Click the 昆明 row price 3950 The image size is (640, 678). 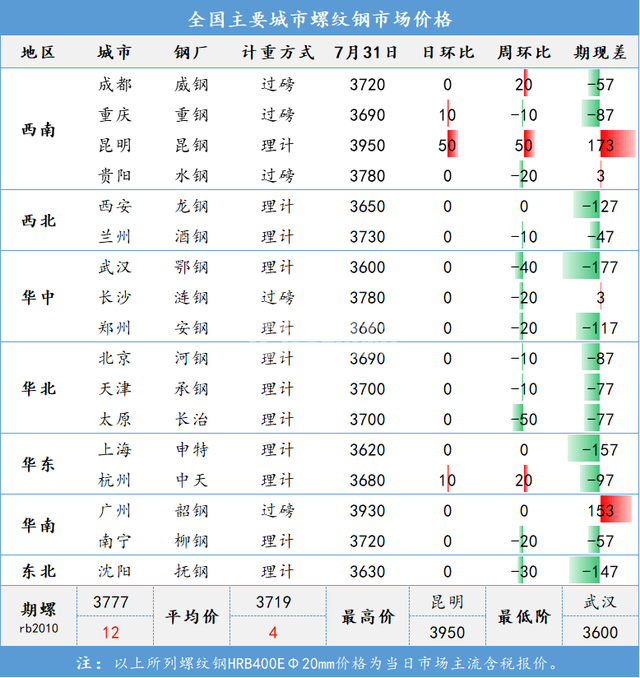click(367, 145)
